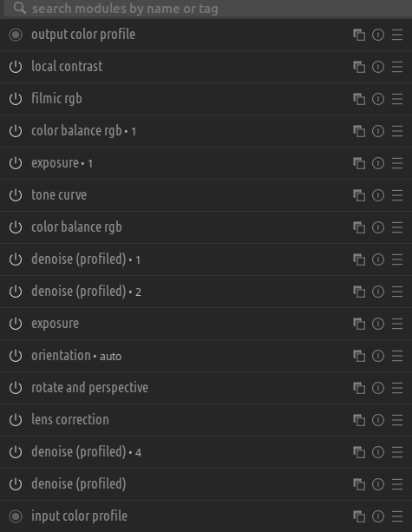The width and height of the screenshot is (412, 532).
Task: Open multiple instances menu for local contrast
Action: [359, 67]
